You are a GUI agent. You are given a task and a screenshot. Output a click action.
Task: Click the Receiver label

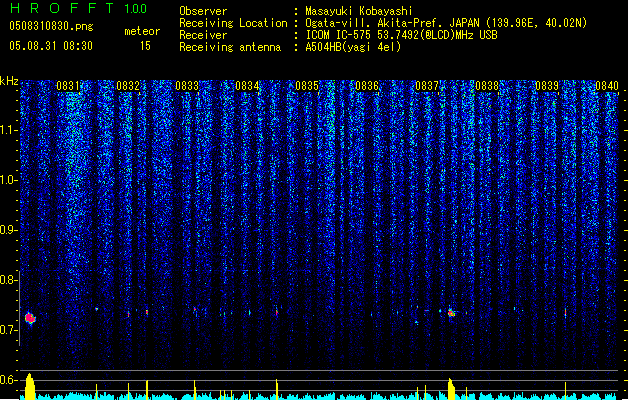[x=203, y=35]
